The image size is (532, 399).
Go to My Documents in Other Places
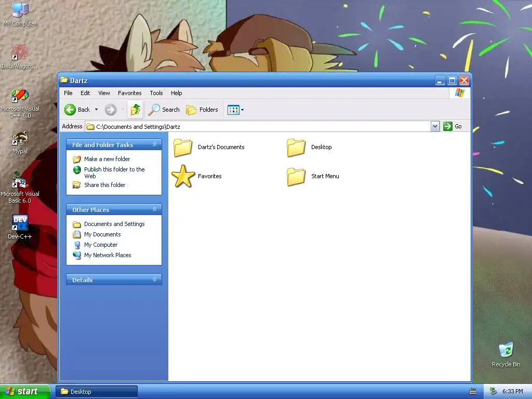pyautogui.click(x=102, y=234)
